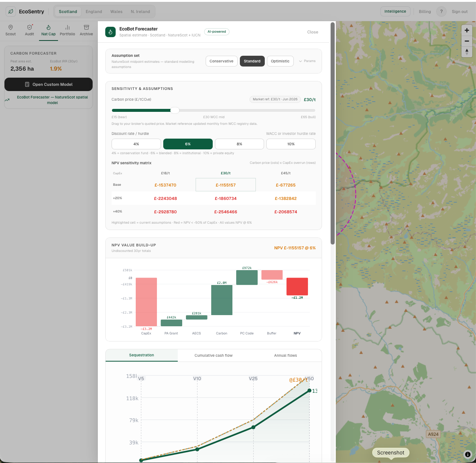Click the £-2928780 matrix cell

(x=165, y=212)
